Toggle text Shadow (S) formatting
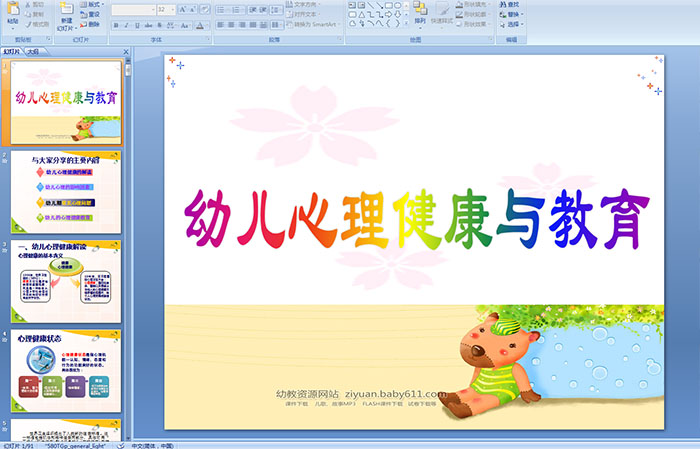Viewport: 700px width, 449px height. pyautogui.click(x=159, y=25)
